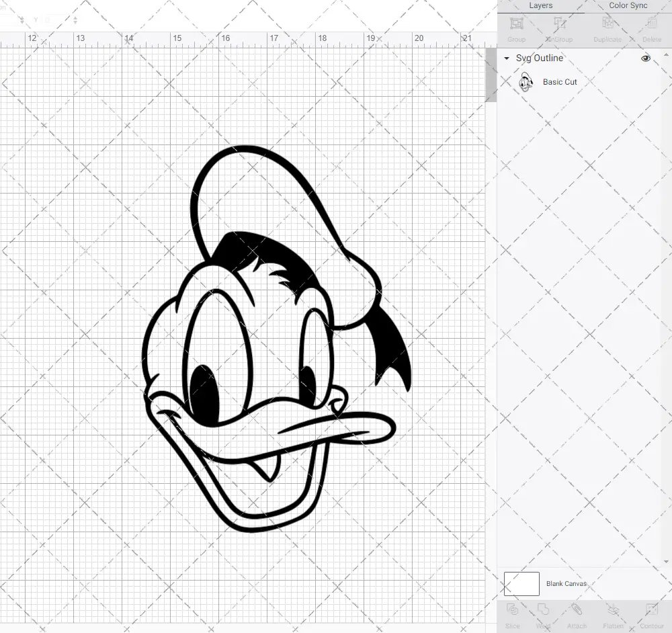Click the Slice tool icon
The width and height of the screenshot is (672, 633).
[x=512, y=609]
